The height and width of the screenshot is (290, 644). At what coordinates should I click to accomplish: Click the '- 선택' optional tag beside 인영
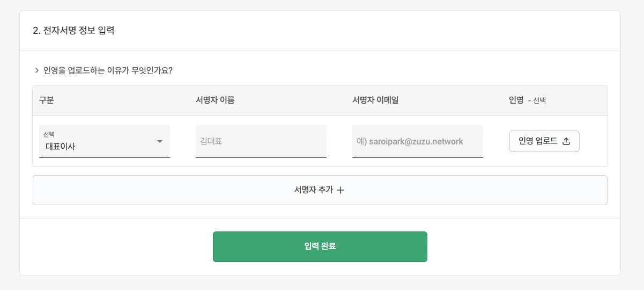click(x=537, y=100)
